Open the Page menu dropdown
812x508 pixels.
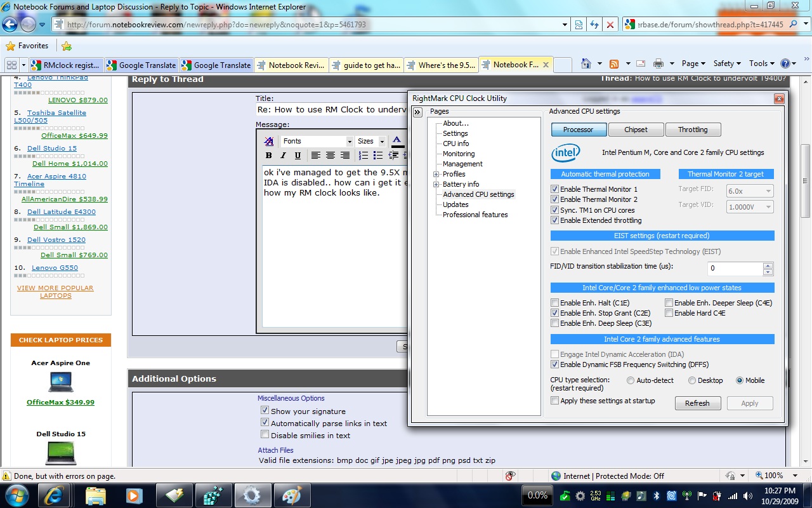click(694, 63)
